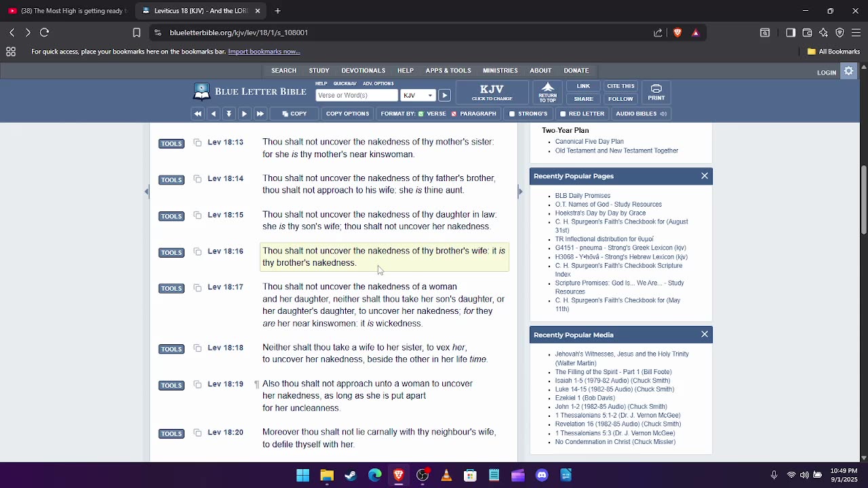
Task: Open All Bookmarks folder
Action: pyautogui.click(x=833, y=52)
